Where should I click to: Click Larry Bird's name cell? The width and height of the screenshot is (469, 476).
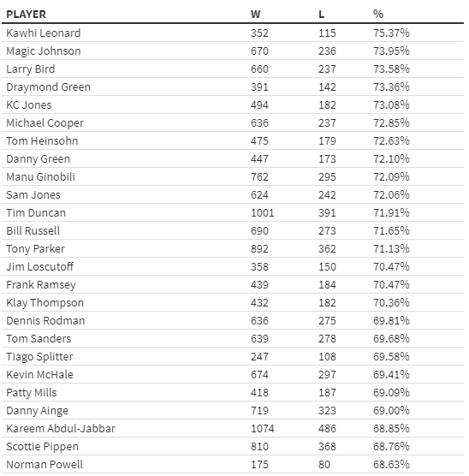point(31,68)
